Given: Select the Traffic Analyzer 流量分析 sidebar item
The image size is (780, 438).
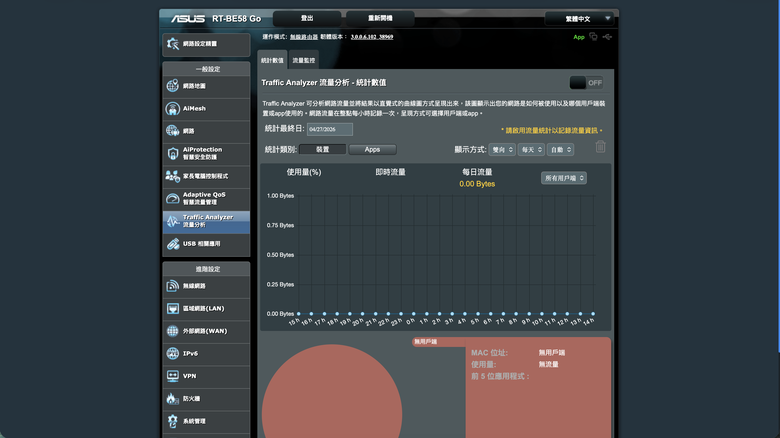Looking at the screenshot, I should pyautogui.click(x=206, y=221).
